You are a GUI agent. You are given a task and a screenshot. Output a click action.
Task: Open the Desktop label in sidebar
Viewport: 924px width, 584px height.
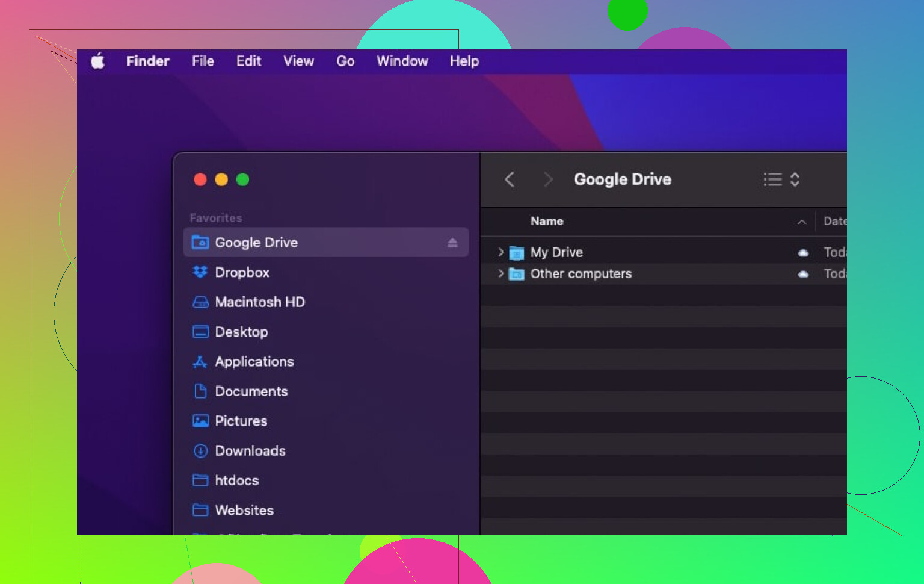[242, 332]
